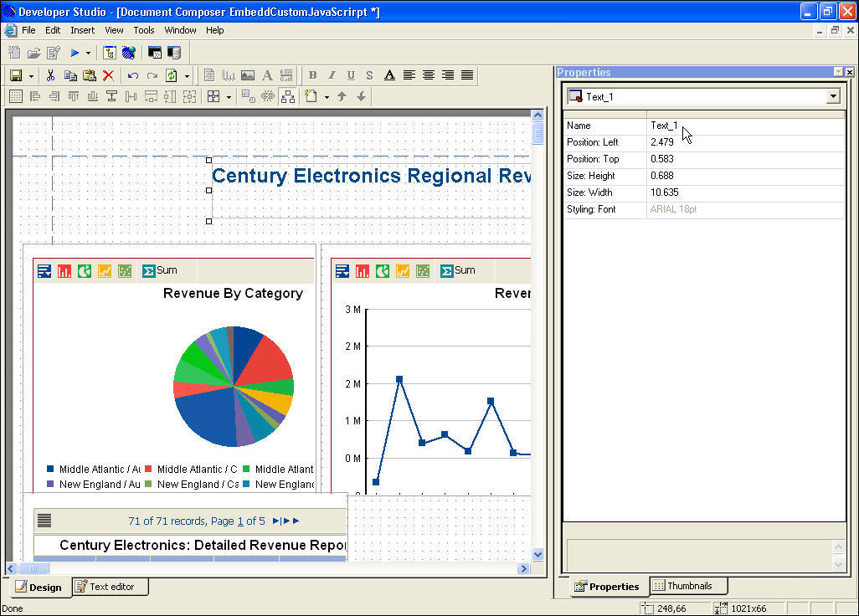The image size is (859, 616).
Task: Toggle Bold formatting
Action: pos(312,75)
